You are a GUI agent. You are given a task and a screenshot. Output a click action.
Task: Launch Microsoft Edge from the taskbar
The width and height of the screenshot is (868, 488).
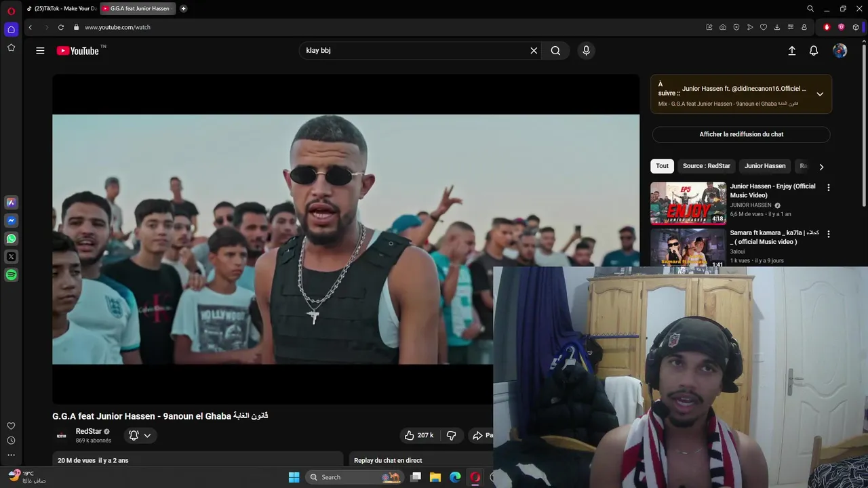pyautogui.click(x=455, y=477)
